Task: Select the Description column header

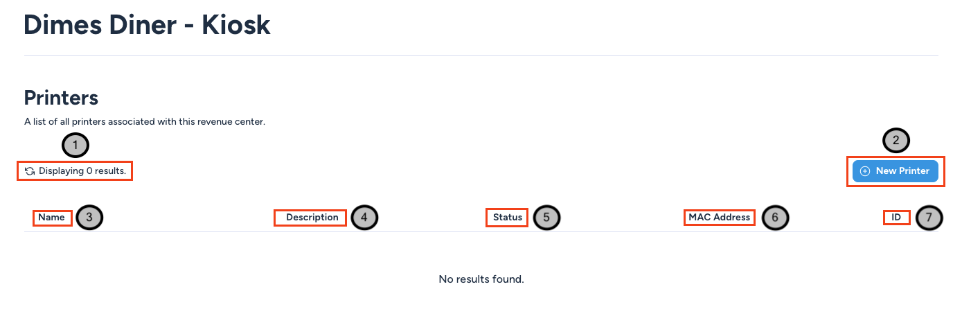Action: (x=312, y=218)
